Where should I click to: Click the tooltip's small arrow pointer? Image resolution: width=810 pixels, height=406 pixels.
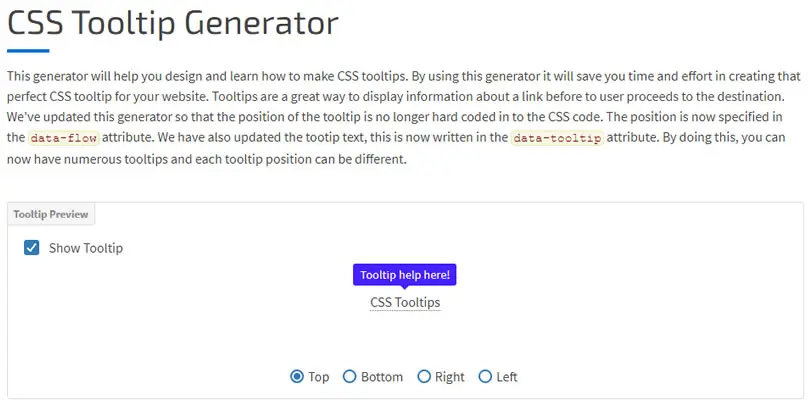coord(405,287)
